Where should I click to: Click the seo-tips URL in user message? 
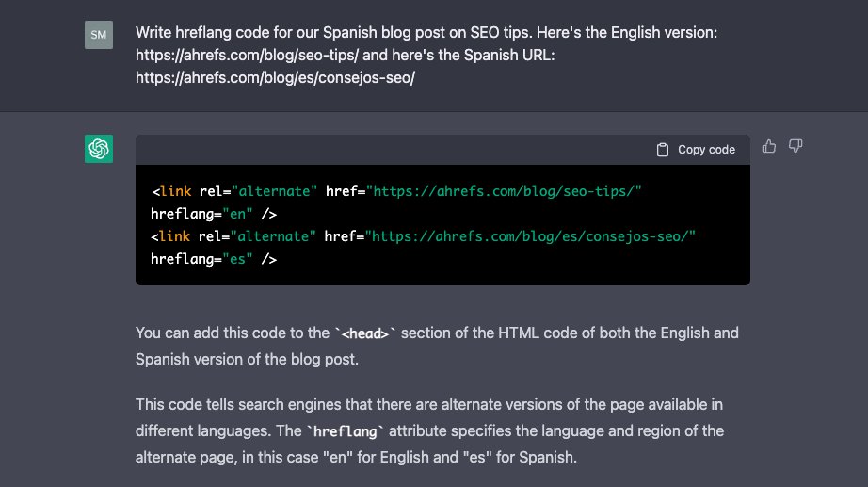[x=247, y=55]
